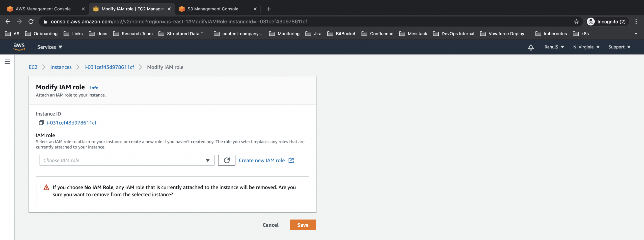Bookmark the page using the star icon
The width and height of the screenshot is (644, 240).
(576, 22)
